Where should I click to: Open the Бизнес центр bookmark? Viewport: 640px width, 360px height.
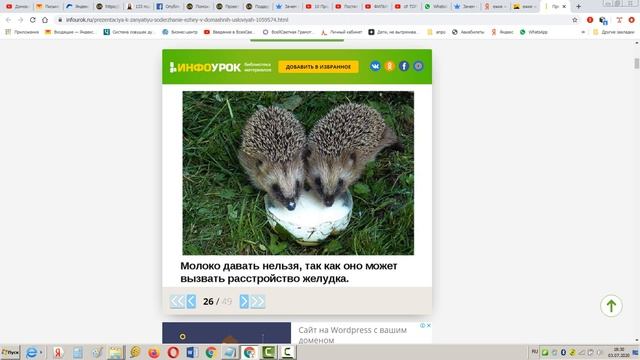[180, 32]
